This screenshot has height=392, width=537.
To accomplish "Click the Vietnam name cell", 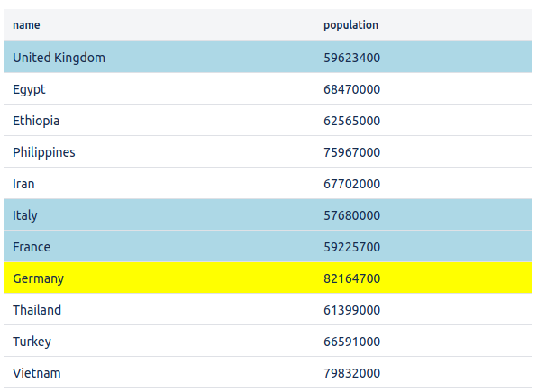I will 159,373.
